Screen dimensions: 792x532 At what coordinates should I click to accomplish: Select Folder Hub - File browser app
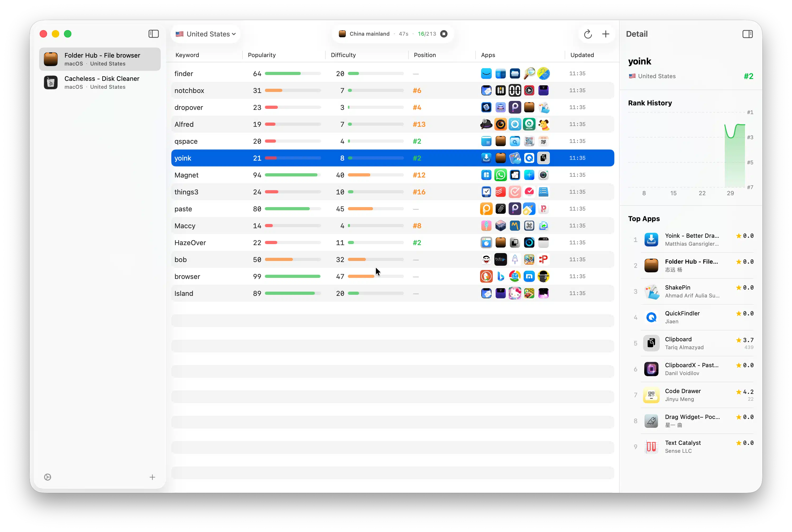100,59
